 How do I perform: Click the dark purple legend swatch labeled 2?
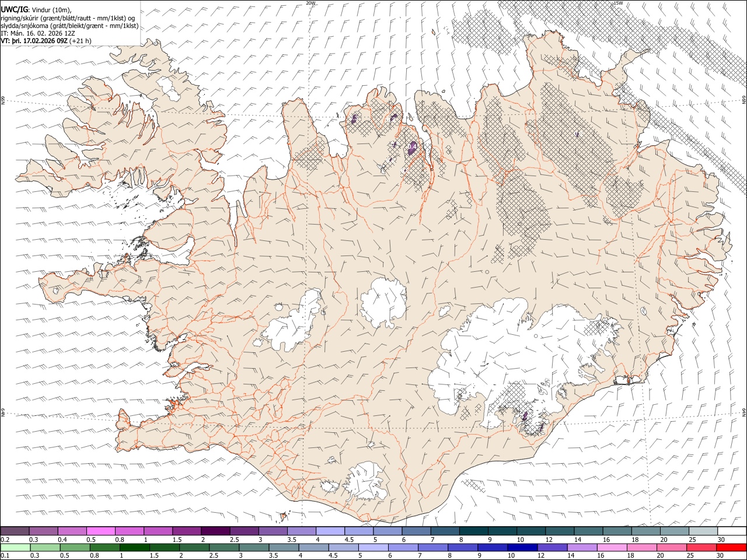(215, 531)
